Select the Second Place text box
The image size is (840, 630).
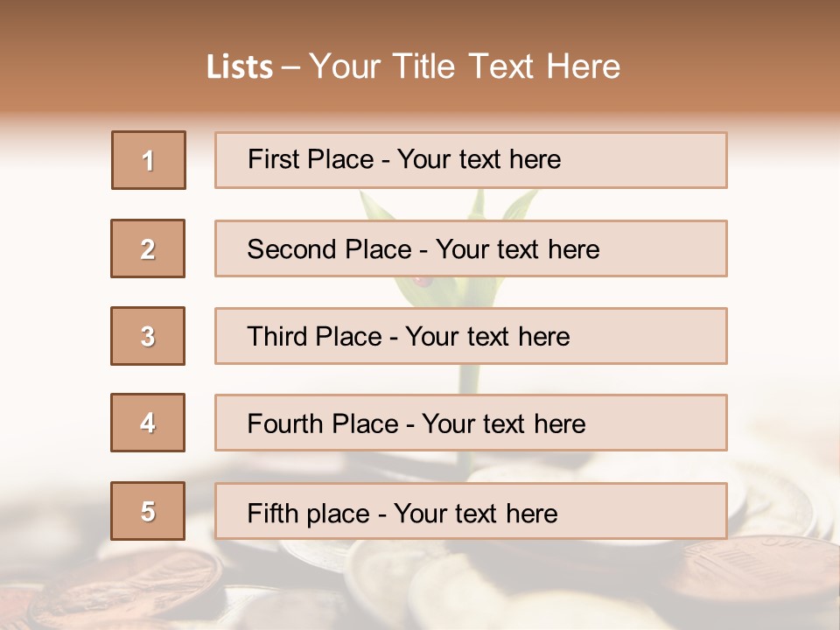click(471, 248)
